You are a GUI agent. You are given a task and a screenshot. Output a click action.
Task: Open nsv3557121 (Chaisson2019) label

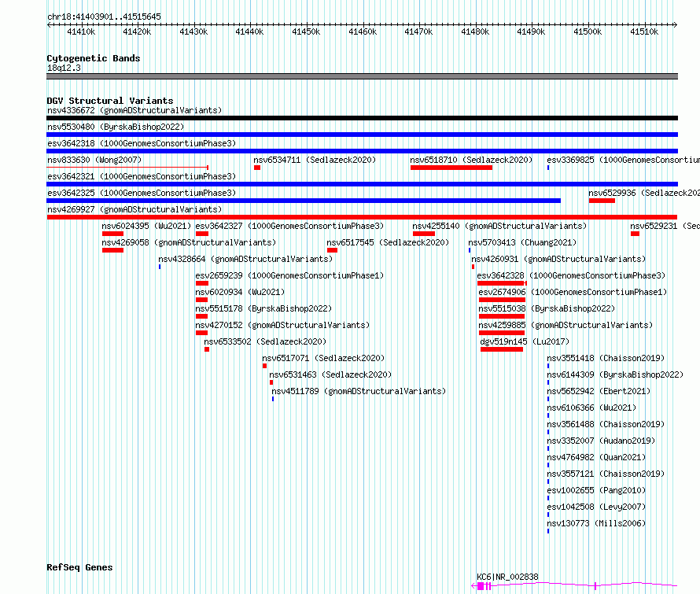coord(606,474)
